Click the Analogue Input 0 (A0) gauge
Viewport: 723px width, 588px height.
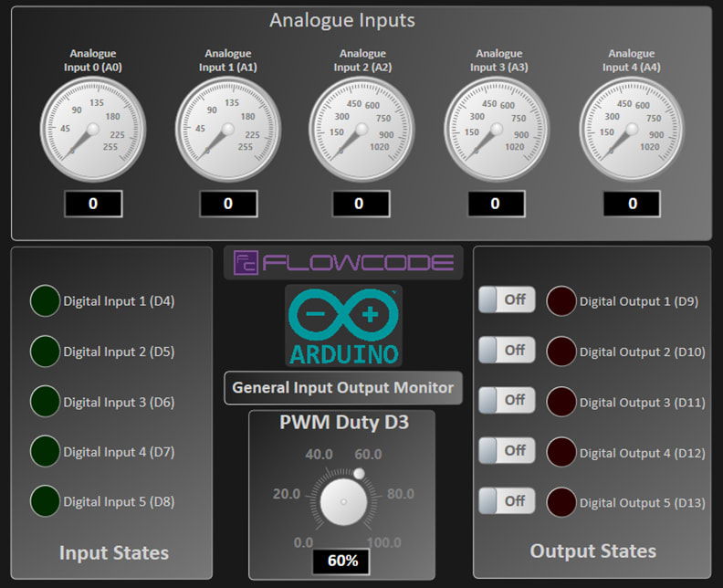click(x=93, y=129)
